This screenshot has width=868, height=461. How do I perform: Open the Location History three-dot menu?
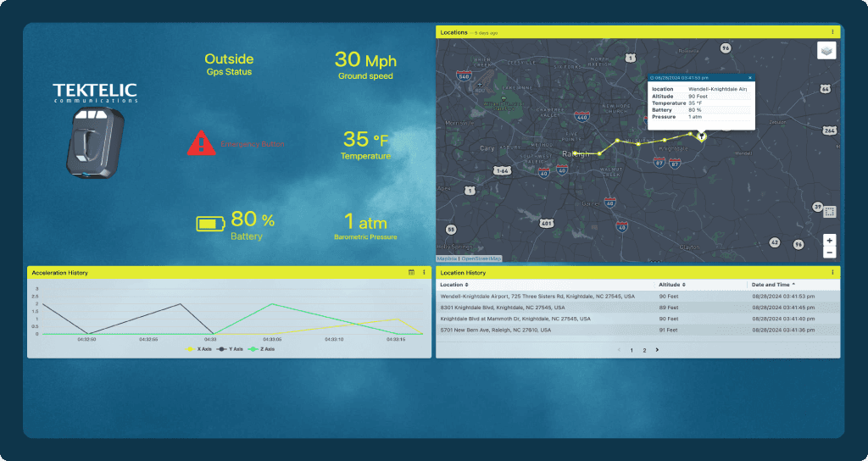click(832, 272)
